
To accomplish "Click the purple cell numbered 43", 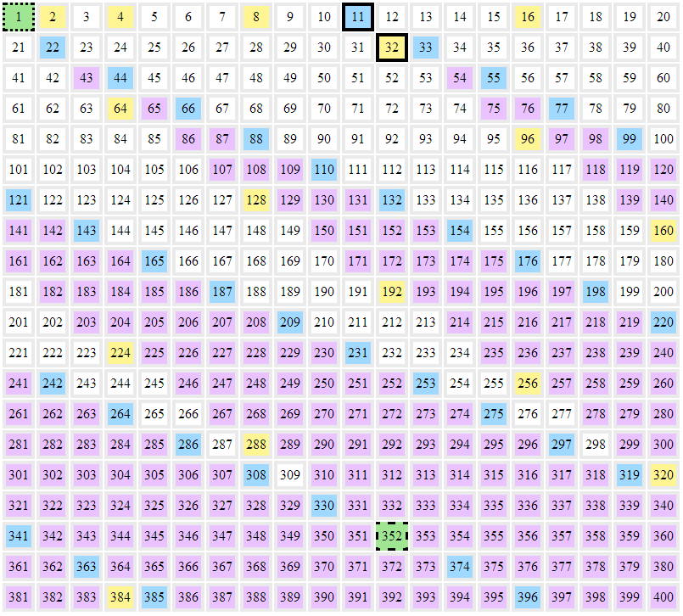I will point(87,78).
